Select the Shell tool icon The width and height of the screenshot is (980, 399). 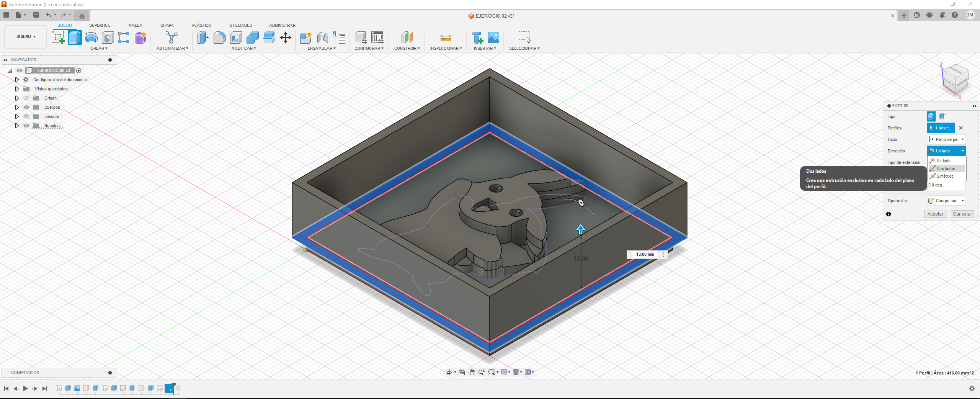[x=236, y=38]
